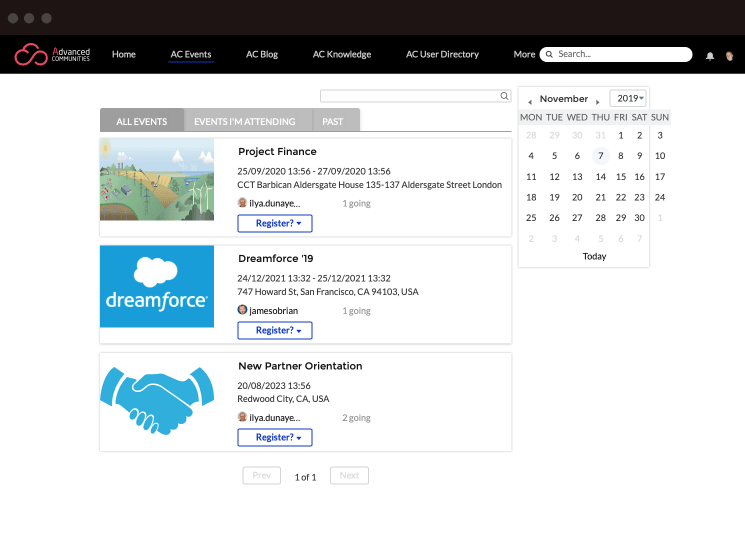745x536 pixels.
Task: Select November 15 in calendar
Action: (x=621, y=177)
